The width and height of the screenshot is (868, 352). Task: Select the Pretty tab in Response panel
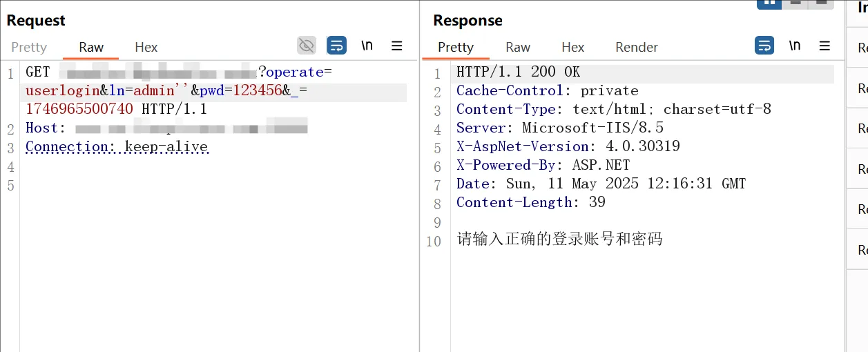pos(456,47)
